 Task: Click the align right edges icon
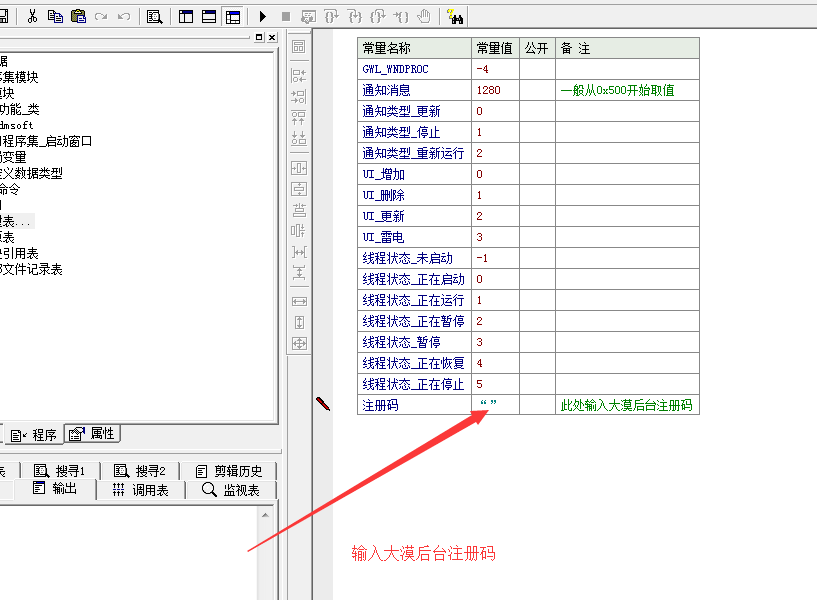[x=299, y=96]
